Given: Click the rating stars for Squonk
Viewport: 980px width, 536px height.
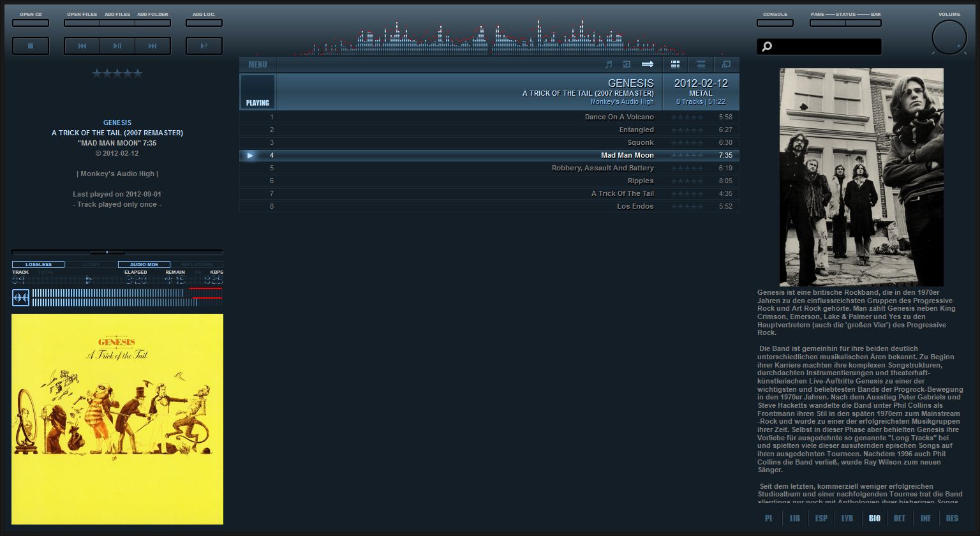Looking at the screenshot, I should [687, 143].
